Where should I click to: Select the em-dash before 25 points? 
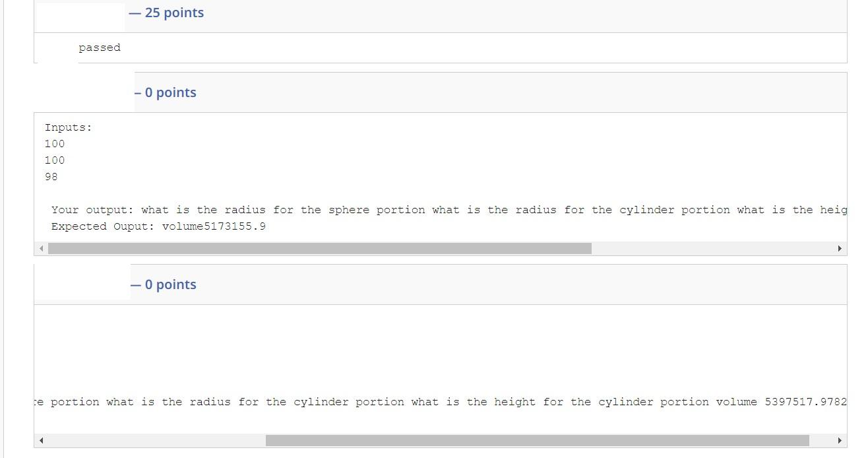pos(133,12)
